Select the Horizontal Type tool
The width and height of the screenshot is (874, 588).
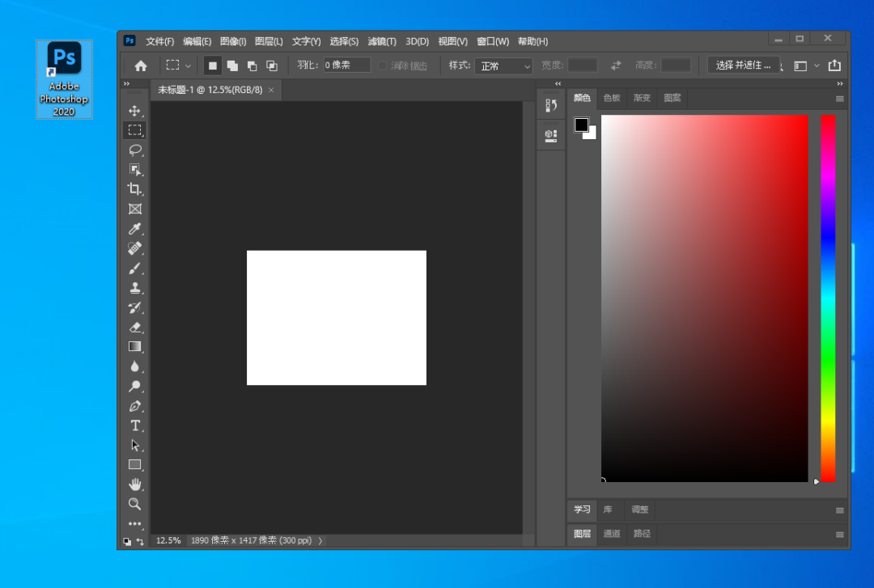tap(134, 425)
